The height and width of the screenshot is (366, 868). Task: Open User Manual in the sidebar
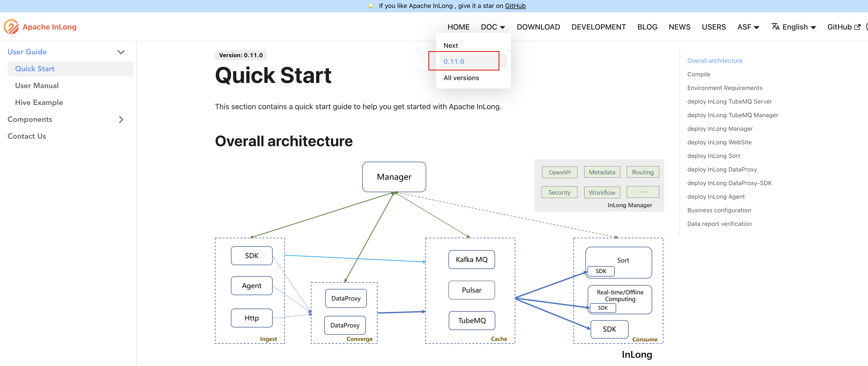(37, 86)
